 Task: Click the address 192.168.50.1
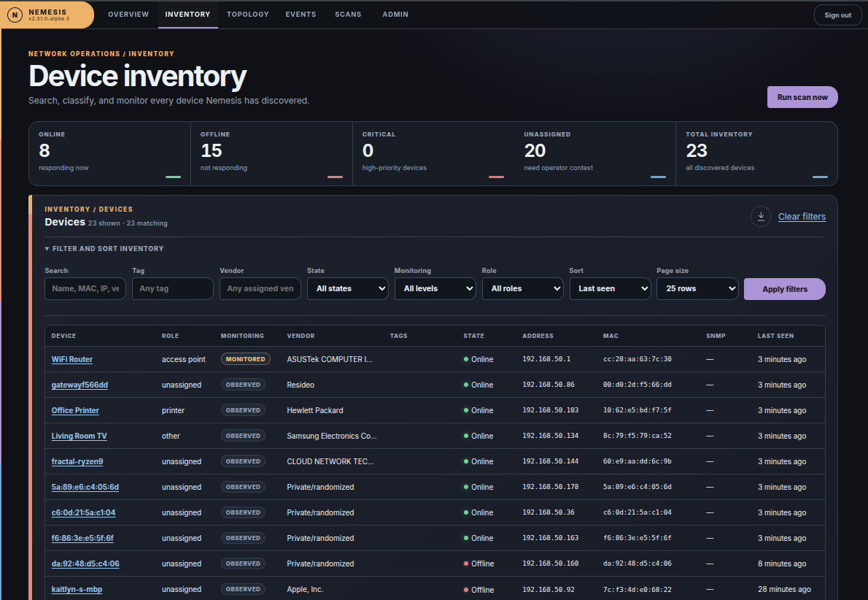click(546, 359)
